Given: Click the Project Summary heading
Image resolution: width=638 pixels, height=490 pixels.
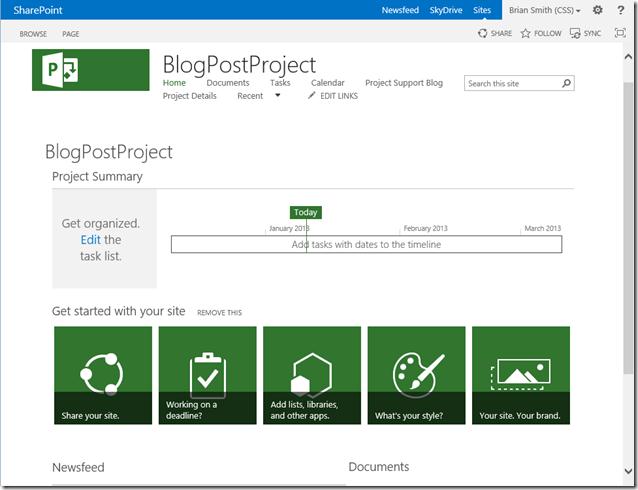Looking at the screenshot, I should click(x=97, y=176).
